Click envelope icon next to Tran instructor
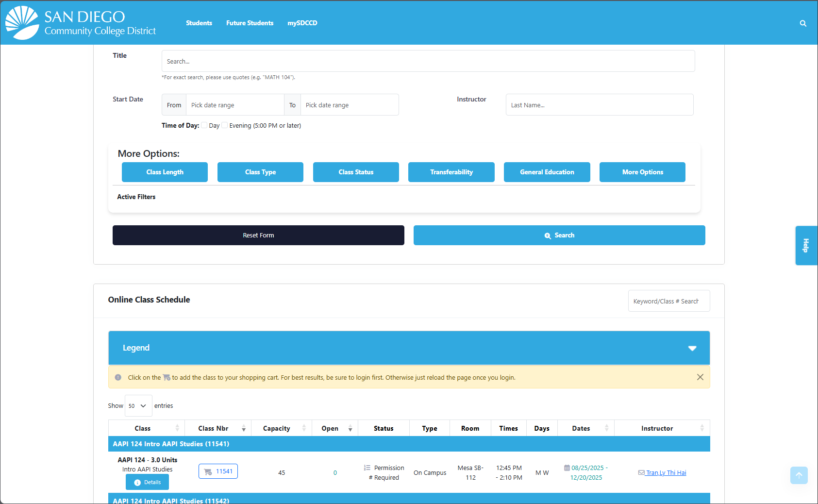 (x=641, y=473)
